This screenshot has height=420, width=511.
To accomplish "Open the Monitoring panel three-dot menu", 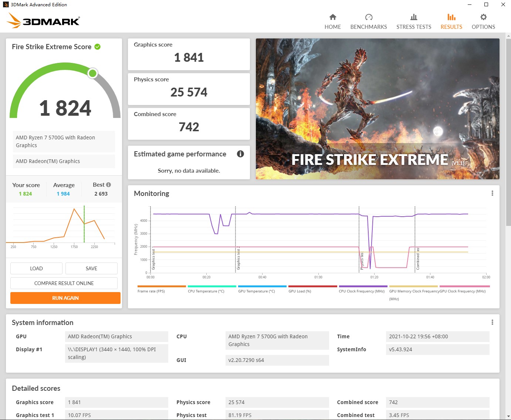I will pos(492,193).
